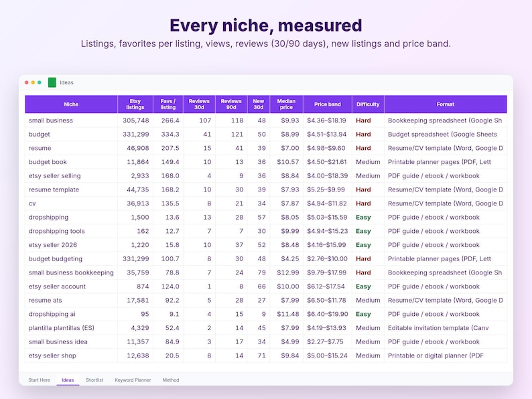The height and width of the screenshot is (399, 532).
Task: Open the Start Here sheet tab
Action: point(39,380)
